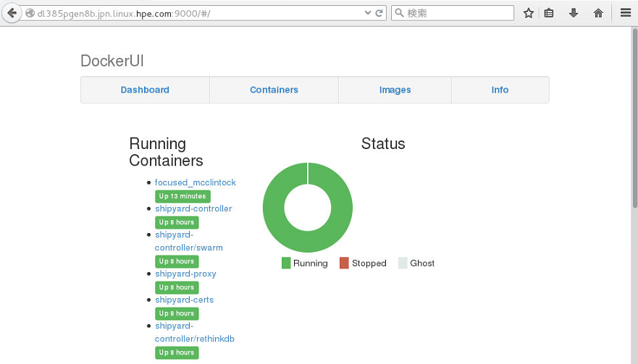Click the 'Running Containers' heading

(x=166, y=152)
